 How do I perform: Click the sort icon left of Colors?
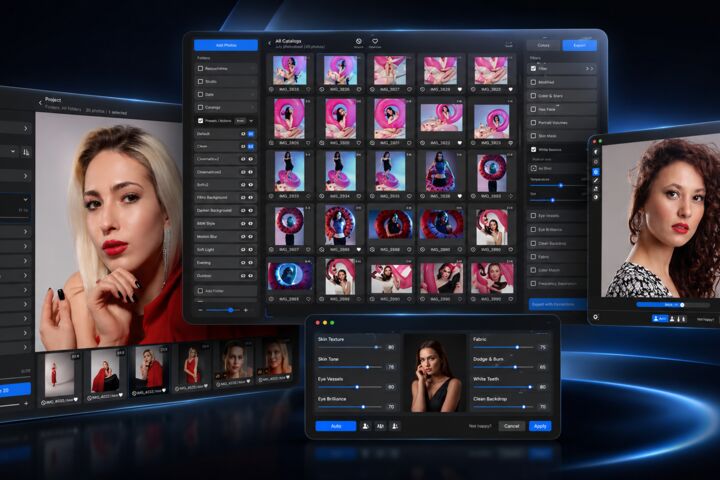[509, 43]
